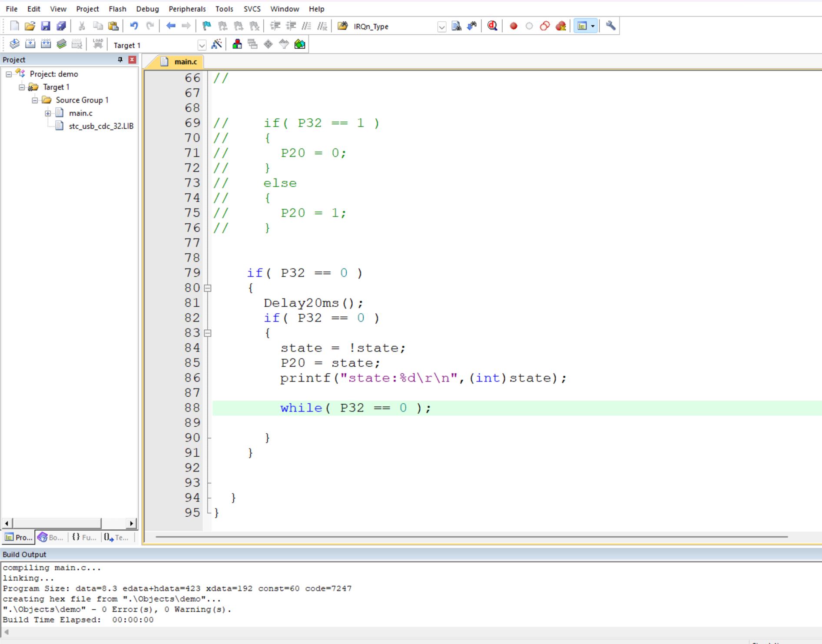This screenshot has height=644, width=822.
Task: Click Manage Run-Time Environment green icon
Action: 300,44
